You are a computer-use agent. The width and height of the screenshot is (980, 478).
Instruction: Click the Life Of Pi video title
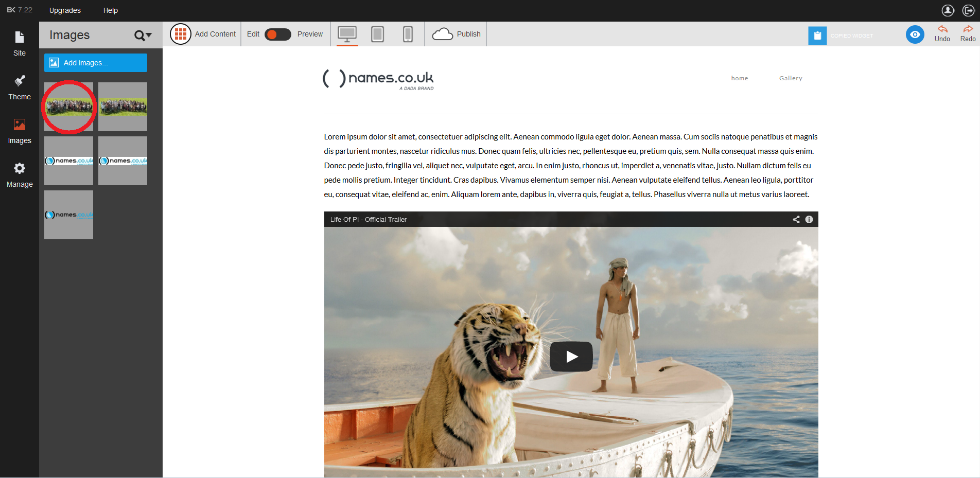369,219
